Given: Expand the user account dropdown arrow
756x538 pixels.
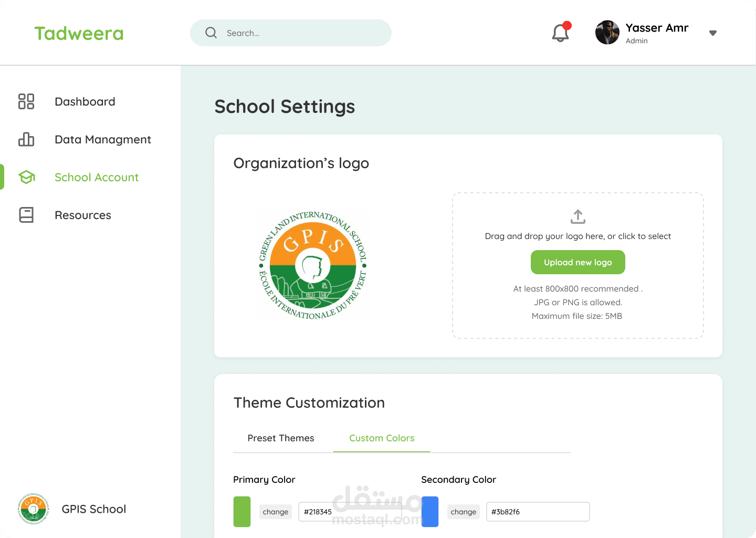Looking at the screenshot, I should pyautogui.click(x=713, y=33).
